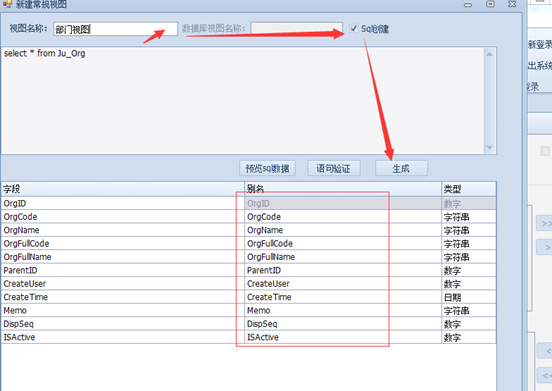Viewport: 552px width, 391px height.
Task: Click the 类型 column header
Action: point(469,189)
